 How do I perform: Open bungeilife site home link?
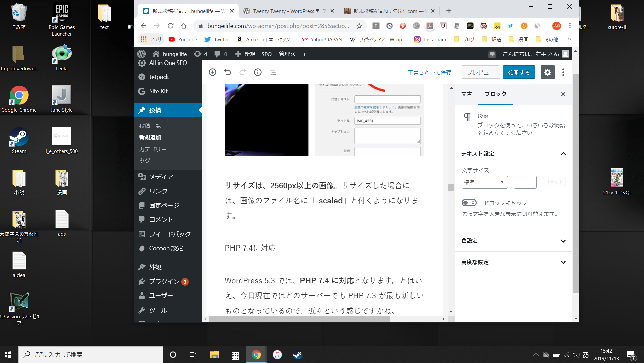click(170, 54)
